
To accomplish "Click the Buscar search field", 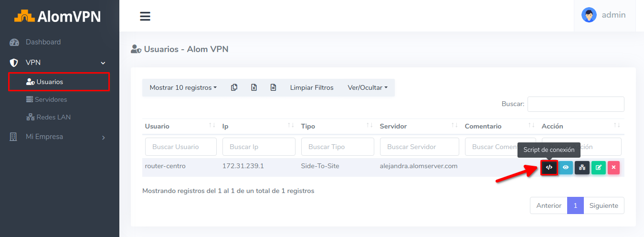I will click(575, 104).
